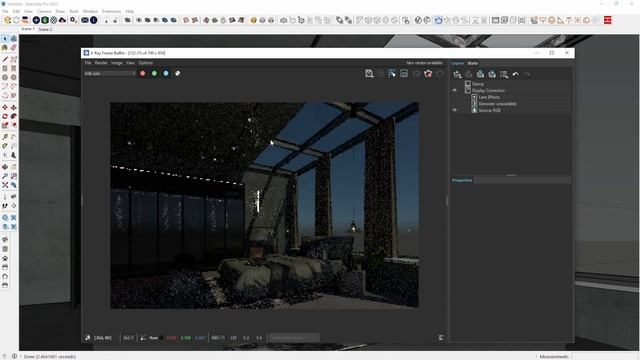Toggle the blue channel button
This screenshot has width=640, height=360.
click(166, 73)
